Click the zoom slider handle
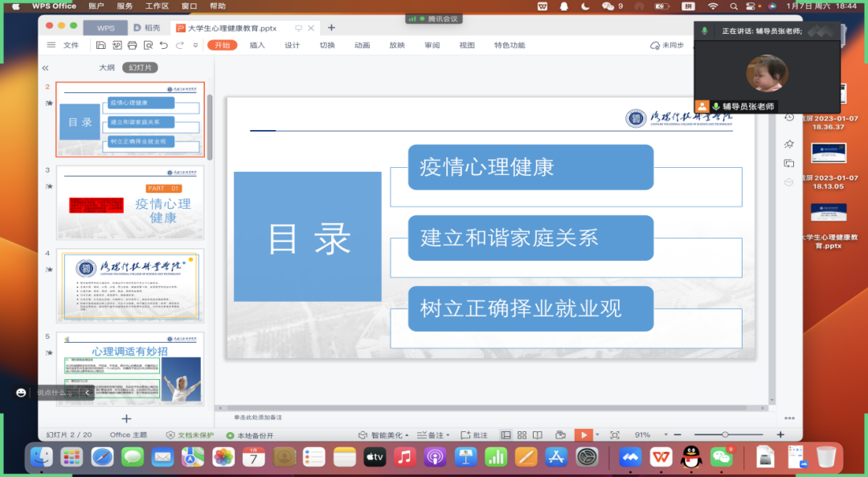This screenshot has width=868, height=477. (x=725, y=434)
